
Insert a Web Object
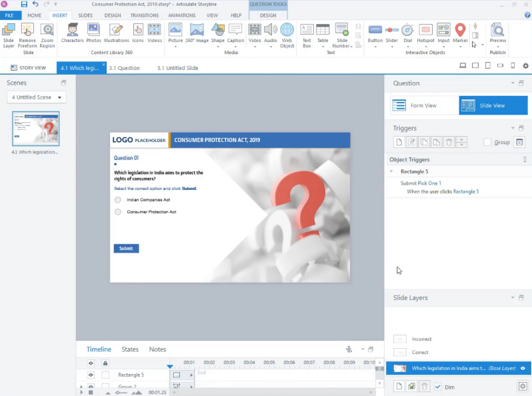tap(287, 35)
